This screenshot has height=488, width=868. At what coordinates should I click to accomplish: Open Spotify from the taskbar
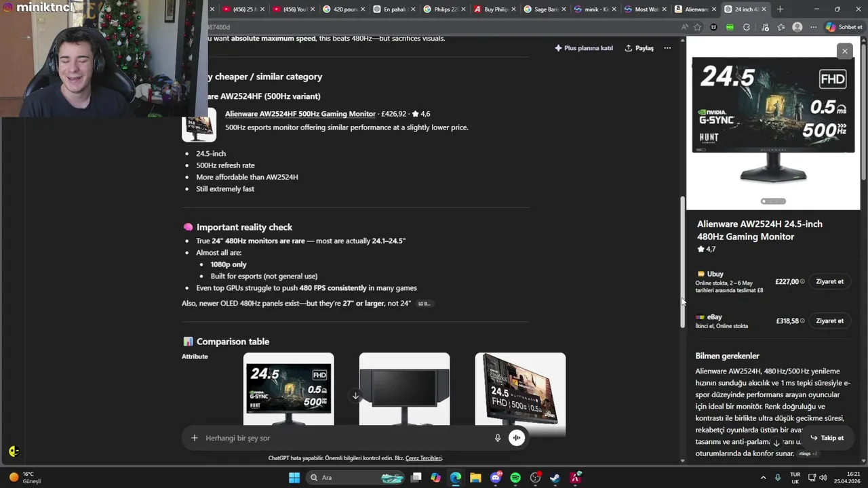point(515,478)
